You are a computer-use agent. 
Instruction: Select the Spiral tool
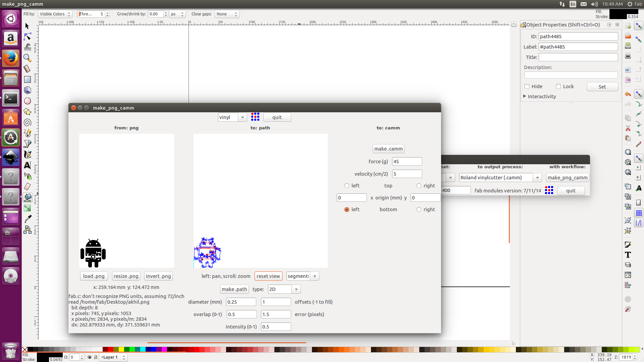tap(28, 123)
